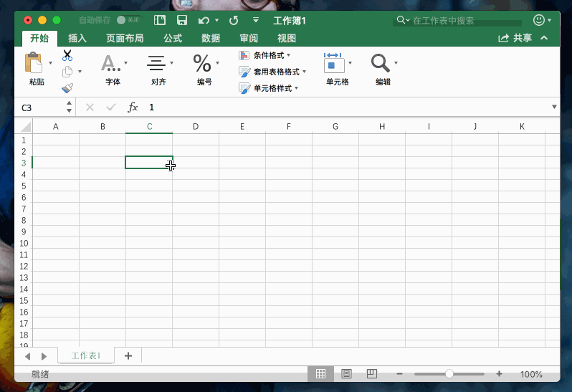Switch to the 数据 tab
Image resolution: width=572 pixels, height=392 pixels.
tap(211, 38)
